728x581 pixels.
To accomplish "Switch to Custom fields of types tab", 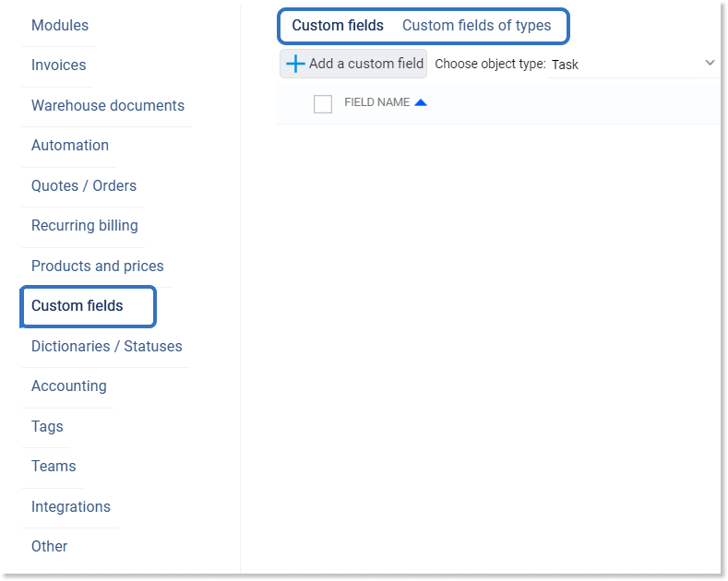I will 476,26.
